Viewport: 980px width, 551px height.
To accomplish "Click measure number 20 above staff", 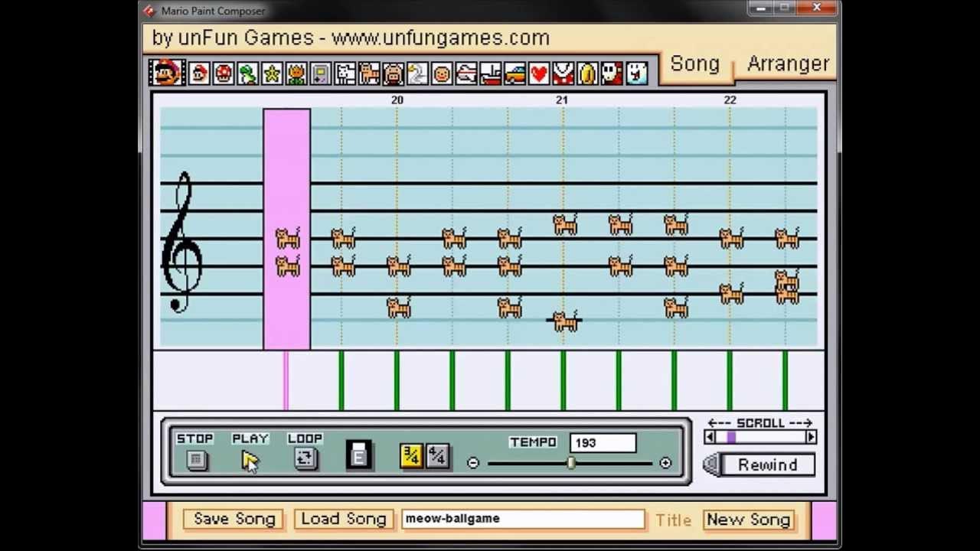I will [x=397, y=100].
